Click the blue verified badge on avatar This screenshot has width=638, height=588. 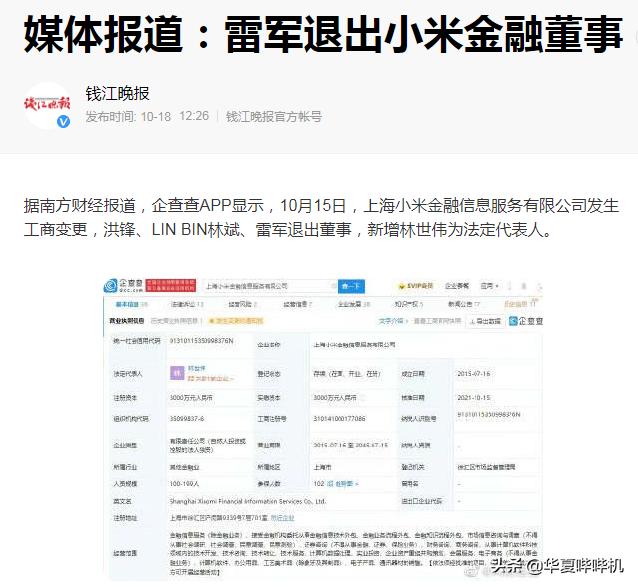tap(63, 121)
